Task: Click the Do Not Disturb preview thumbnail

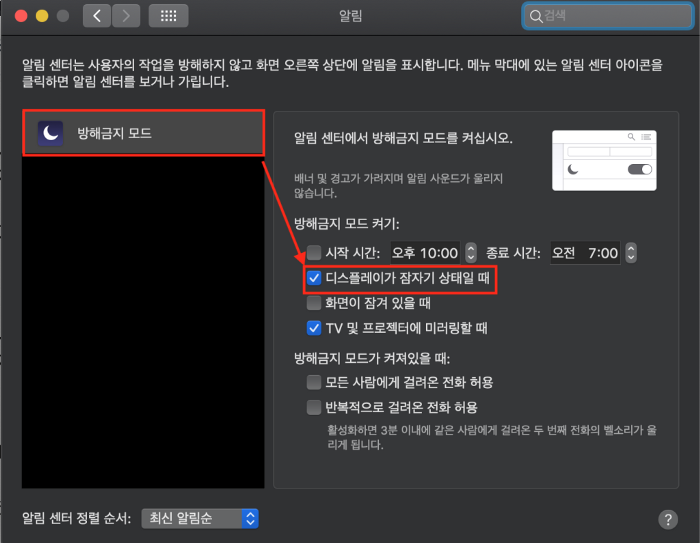Action: (604, 160)
